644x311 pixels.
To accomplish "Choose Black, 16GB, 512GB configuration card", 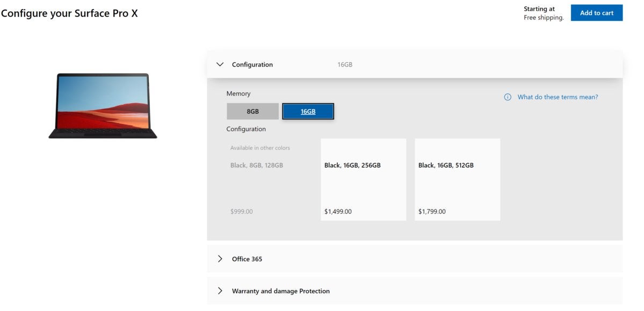I will tap(458, 179).
